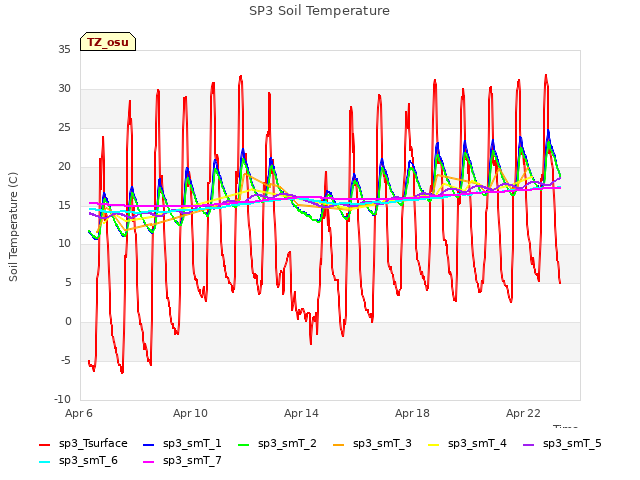This screenshot has height=480, width=640.
Task: Click the Apr 18 x-axis tick label
Action: point(412,413)
